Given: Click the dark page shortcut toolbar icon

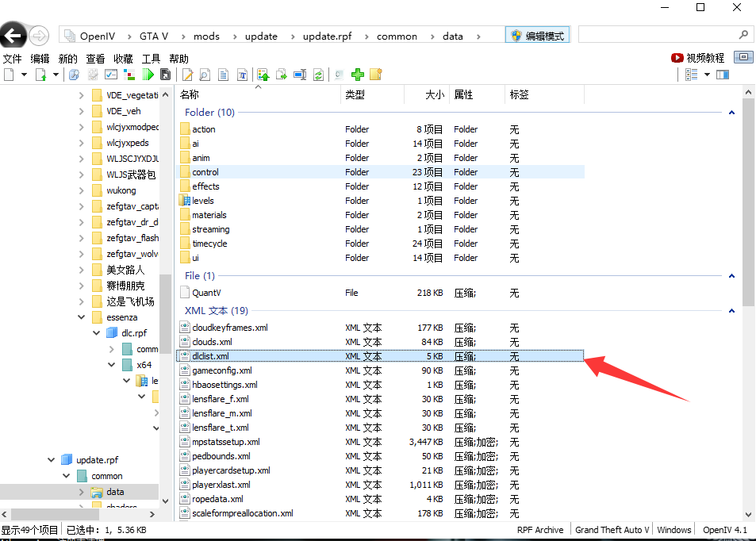Looking at the screenshot, I should click(165, 75).
